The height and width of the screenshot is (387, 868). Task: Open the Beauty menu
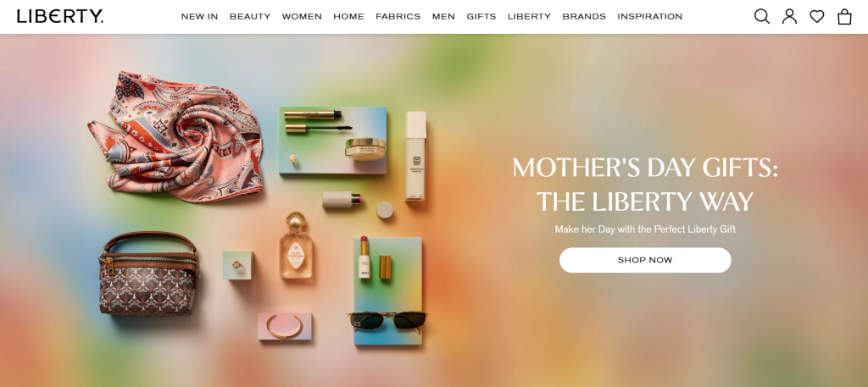pos(250,17)
